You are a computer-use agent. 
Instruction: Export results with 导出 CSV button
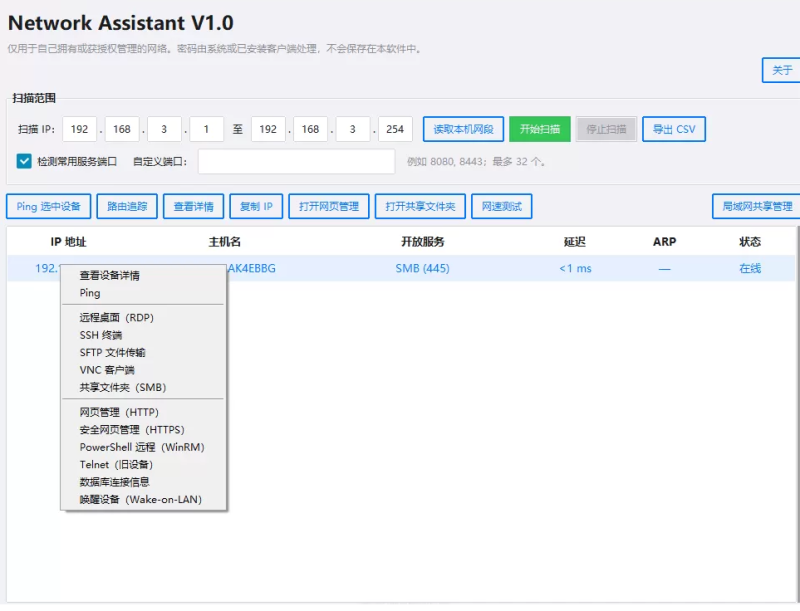coord(674,129)
